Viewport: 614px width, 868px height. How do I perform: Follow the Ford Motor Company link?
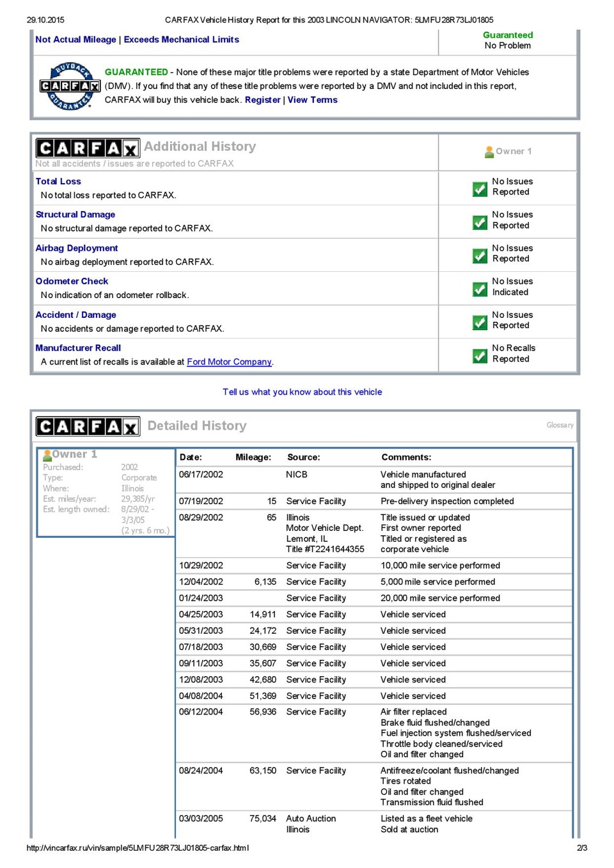point(229,362)
